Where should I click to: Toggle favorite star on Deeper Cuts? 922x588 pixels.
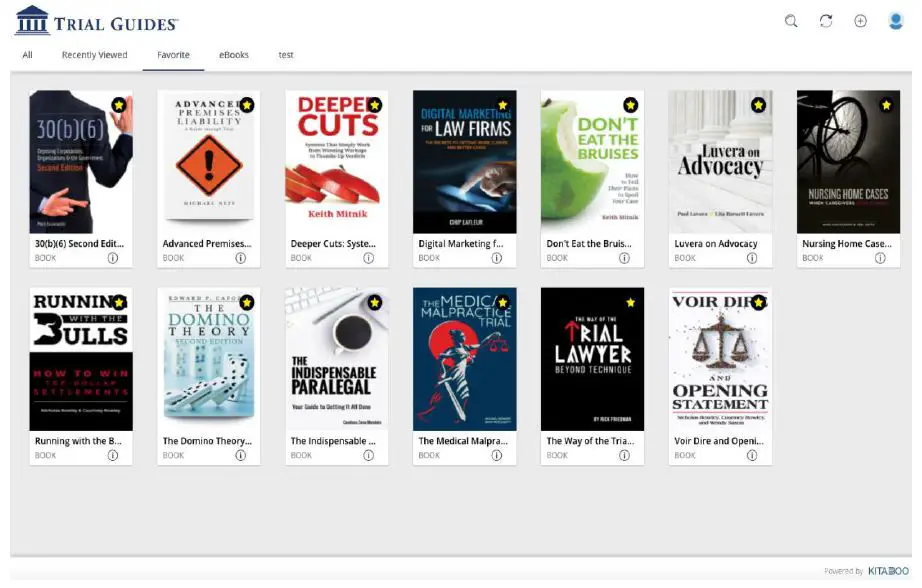[x=375, y=105]
